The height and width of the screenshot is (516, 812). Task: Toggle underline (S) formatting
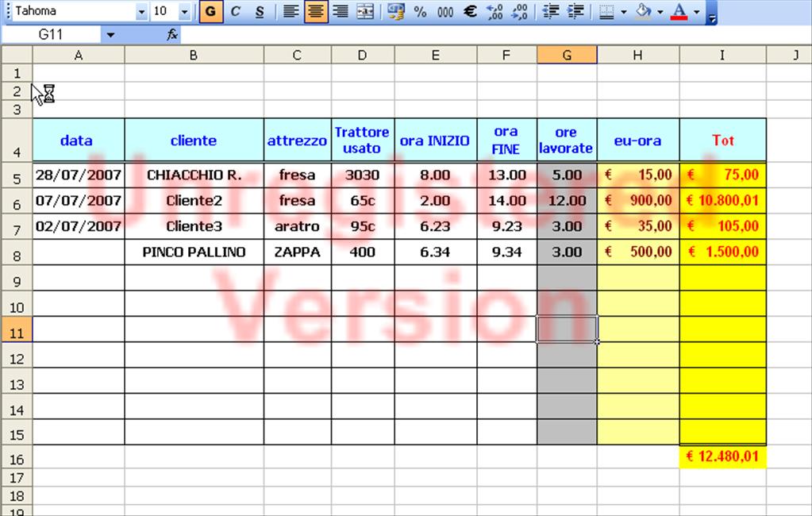260,12
